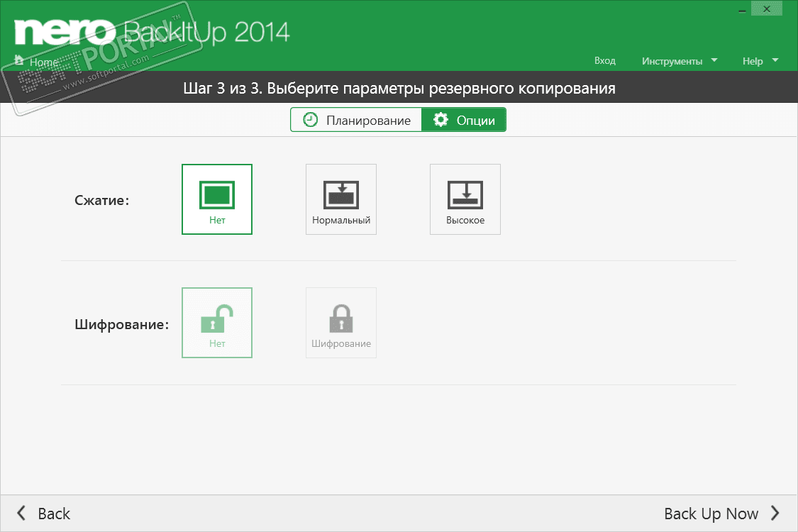798x532 pixels.
Task: Expand the Help dropdown arrow
Action: click(775, 60)
